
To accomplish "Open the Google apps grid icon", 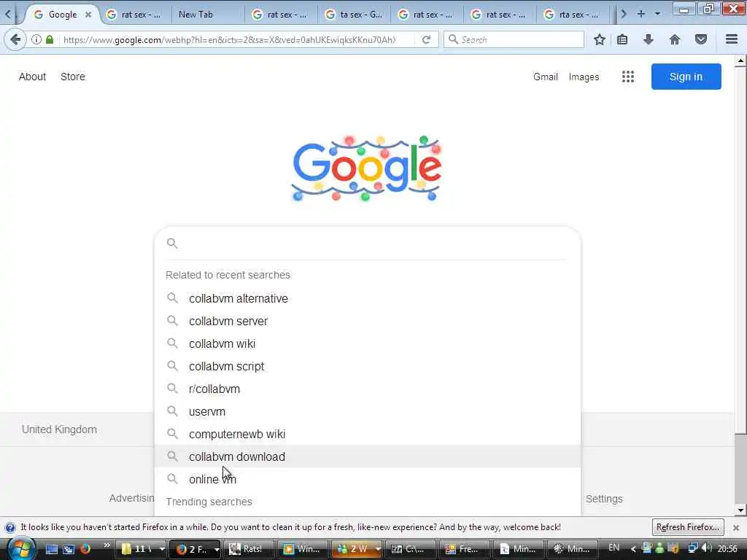I will coord(628,77).
